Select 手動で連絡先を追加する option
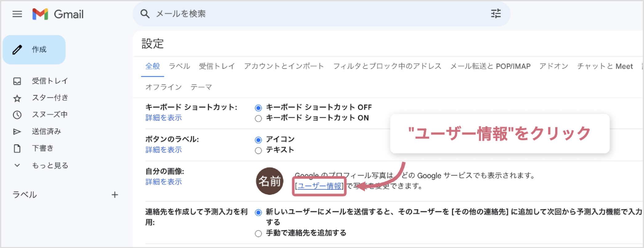The height and width of the screenshot is (248, 644). [x=259, y=234]
